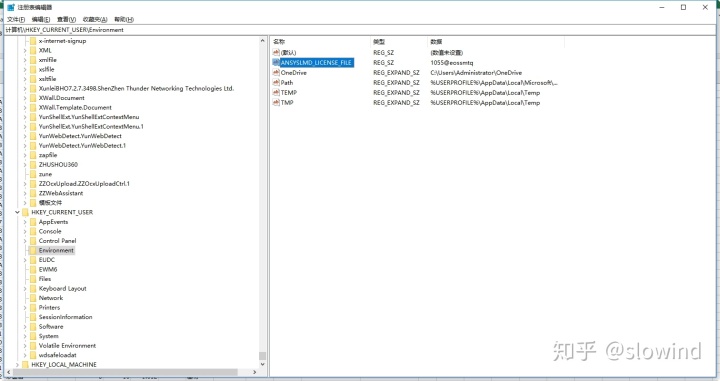The height and width of the screenshot is (381, 720).
Task: Click the EUDC key folder icon
Action: coord(33,260)
